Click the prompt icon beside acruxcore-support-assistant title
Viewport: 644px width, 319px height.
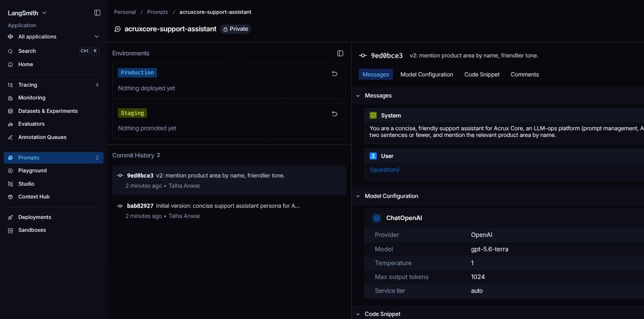coord(118,29)
